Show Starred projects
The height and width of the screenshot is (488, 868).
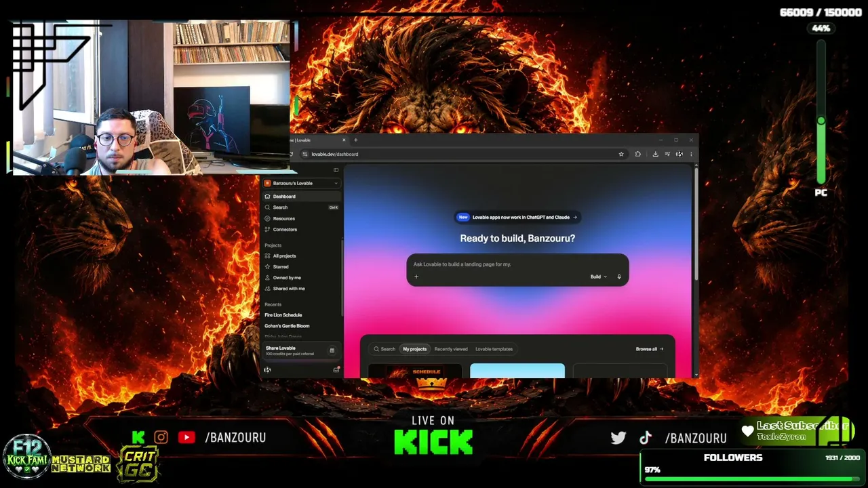tap(301, 267)
